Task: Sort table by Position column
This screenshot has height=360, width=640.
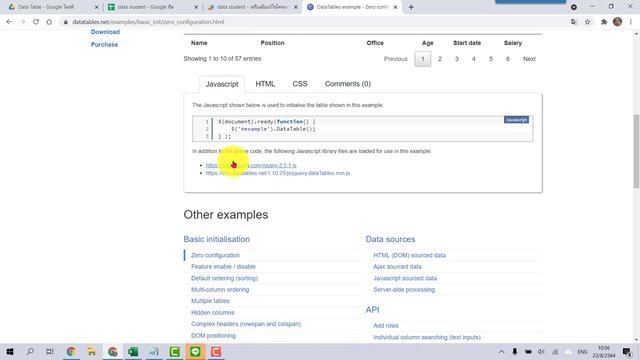Action: [x=272, y=43]
